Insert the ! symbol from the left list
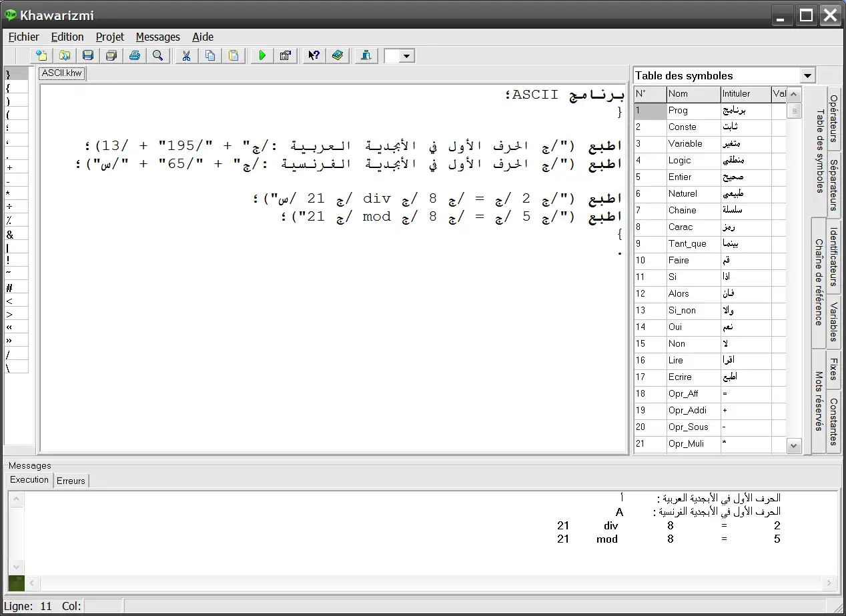 pyautogui.click(x=16, y=261)
